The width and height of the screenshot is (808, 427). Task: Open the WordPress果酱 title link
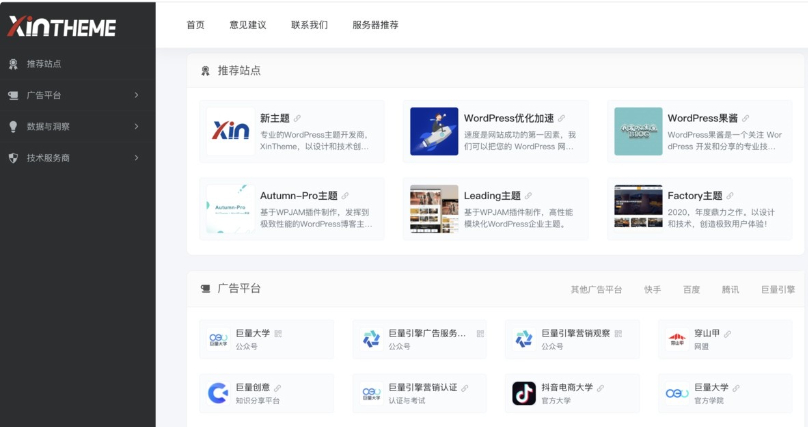702,118
